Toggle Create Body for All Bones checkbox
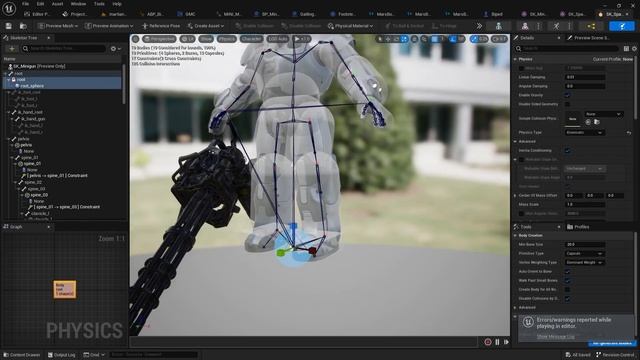Image resolution: width=640 pixels, height=360 pixels. click(567, 289)
